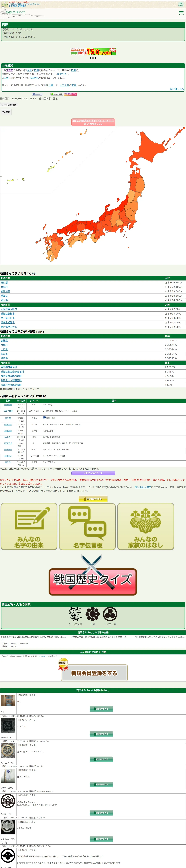Screen dimensions: 186x868
Task: Open the 大阪府東大阪市 link
Action: click(9, 309)
